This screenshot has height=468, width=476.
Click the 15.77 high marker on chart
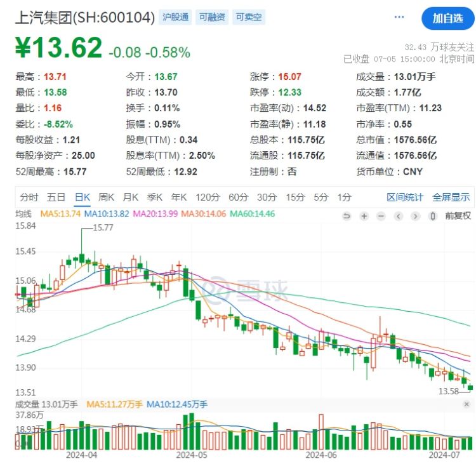(x=103, y=227)
